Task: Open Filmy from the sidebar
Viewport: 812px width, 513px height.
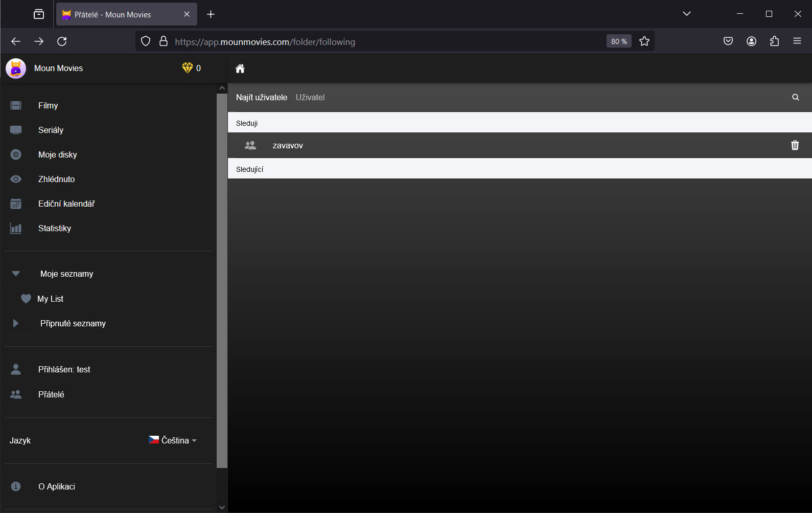Action: tap(48, 105)
